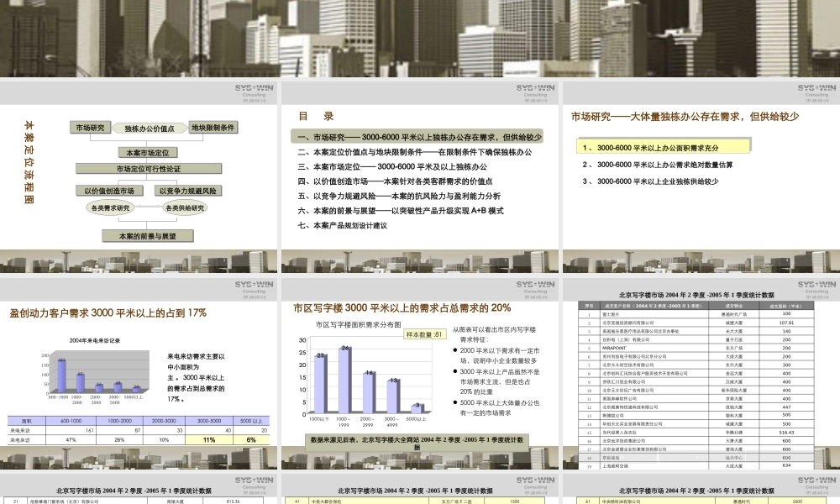This screenshot has height=504, width=840.
Task: Click the 各类需求研究 oval
Action: [110, 207]
